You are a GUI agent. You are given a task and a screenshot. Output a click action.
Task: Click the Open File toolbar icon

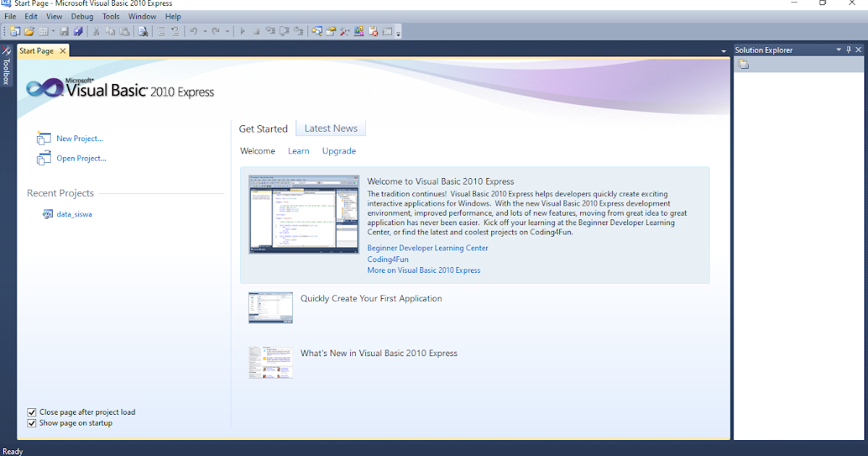tap(28, 31)
